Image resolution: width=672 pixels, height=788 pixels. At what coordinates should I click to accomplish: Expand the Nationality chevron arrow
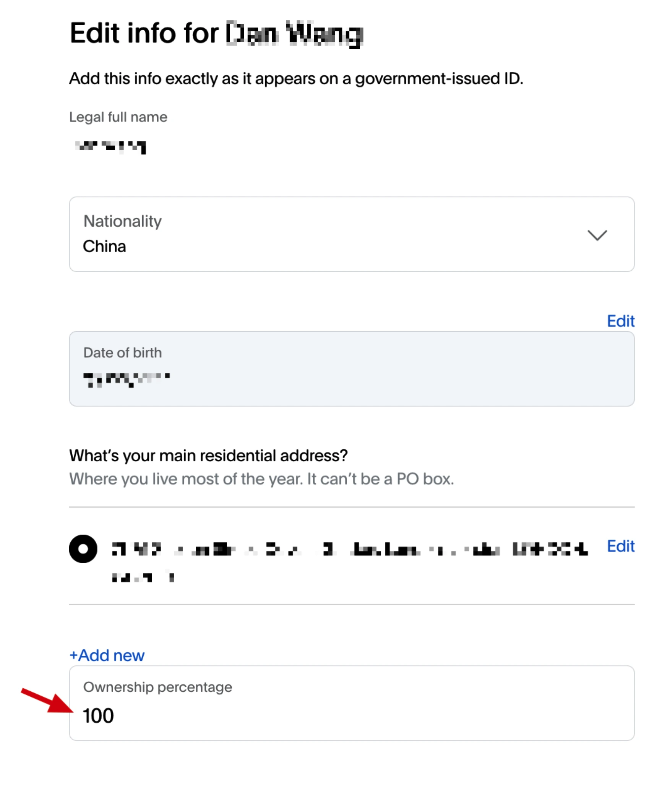click(597, 235)
